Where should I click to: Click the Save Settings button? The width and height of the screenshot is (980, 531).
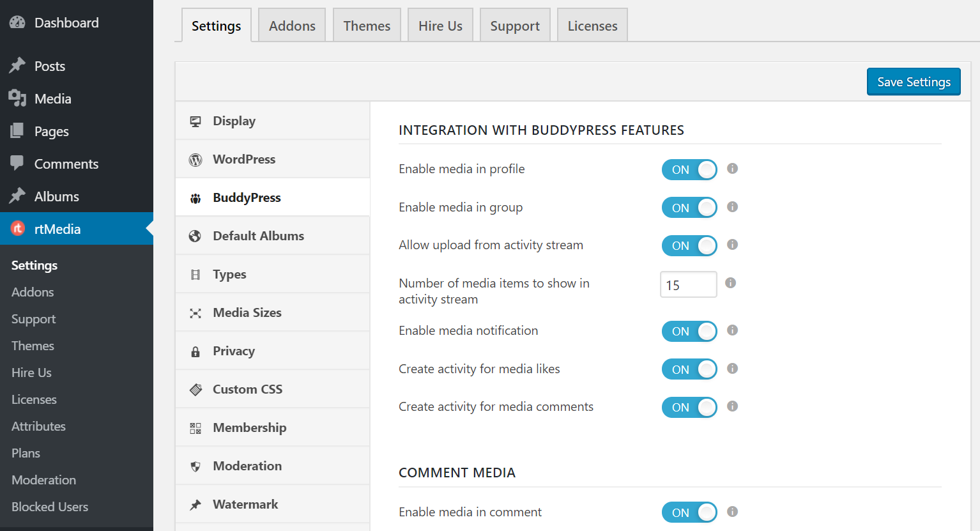tap(914, 81)
